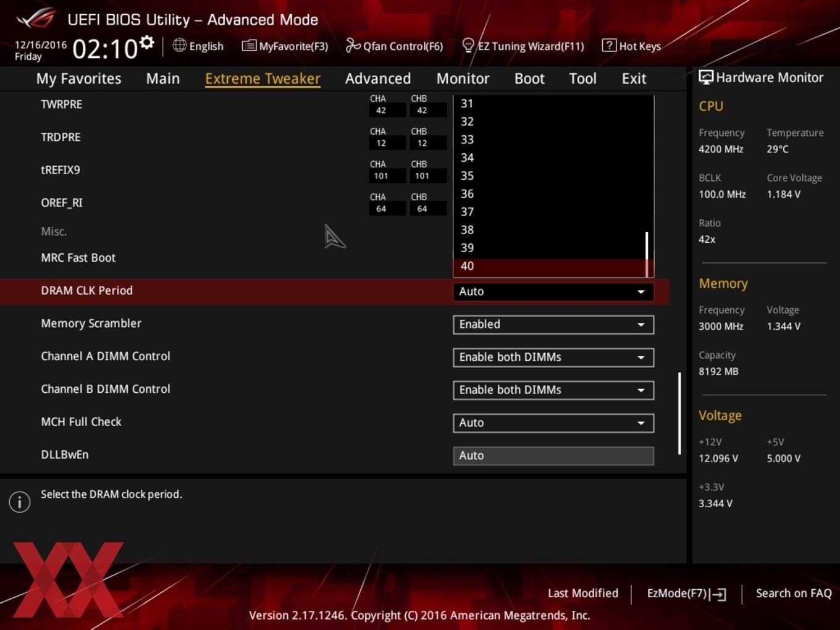
Task: Click the memory capacity 8192 MB value
Action: 718,371
